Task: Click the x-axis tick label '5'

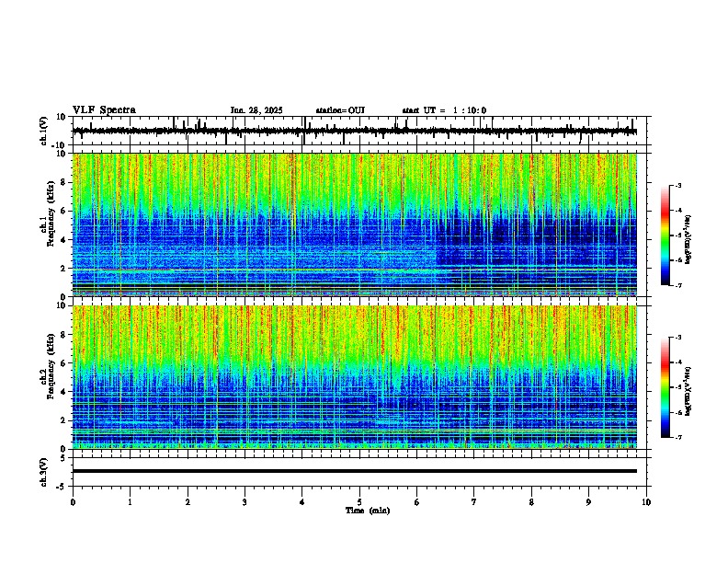Action: tap(359, 502)
